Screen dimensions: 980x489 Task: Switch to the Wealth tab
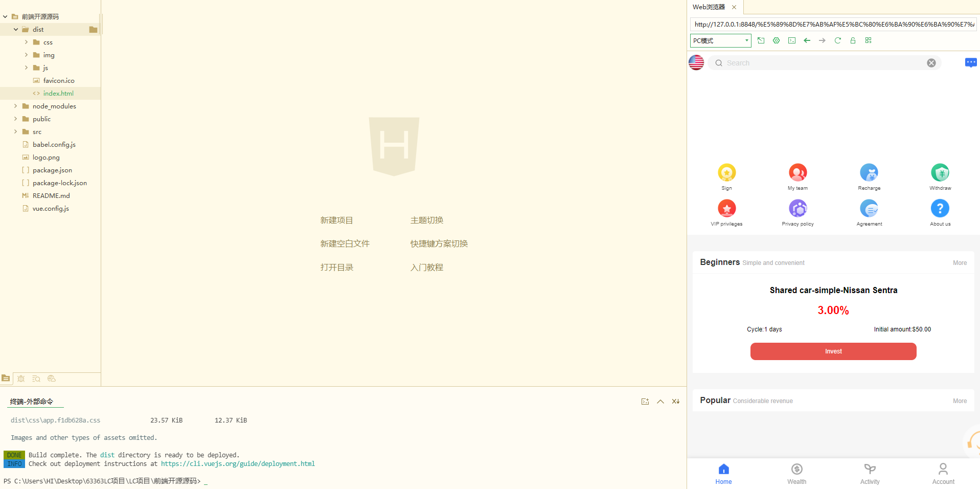coord(796,474)
